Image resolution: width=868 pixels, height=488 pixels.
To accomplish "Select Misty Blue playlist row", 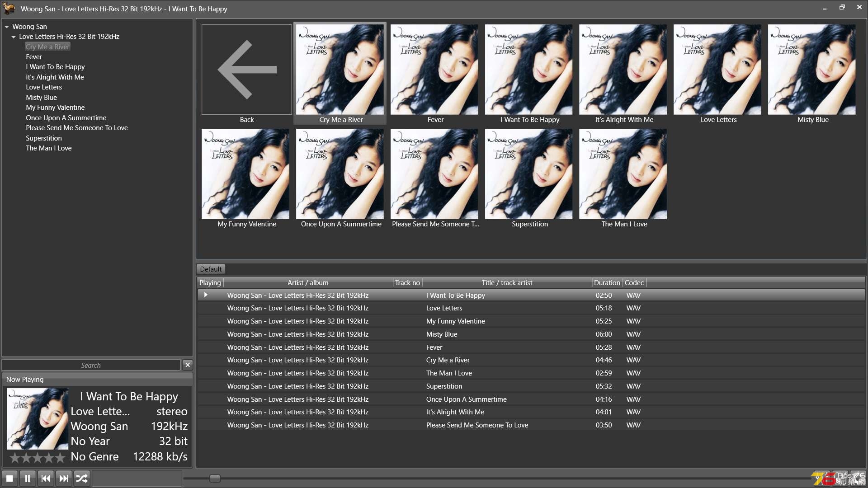I will (531, 334).
